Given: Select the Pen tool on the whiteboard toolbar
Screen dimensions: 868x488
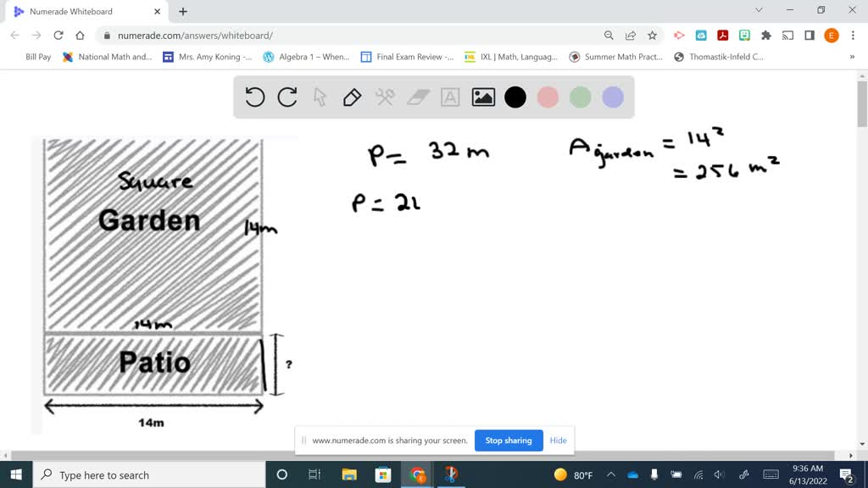Looking at the screenshot, I should coord(352,97).
